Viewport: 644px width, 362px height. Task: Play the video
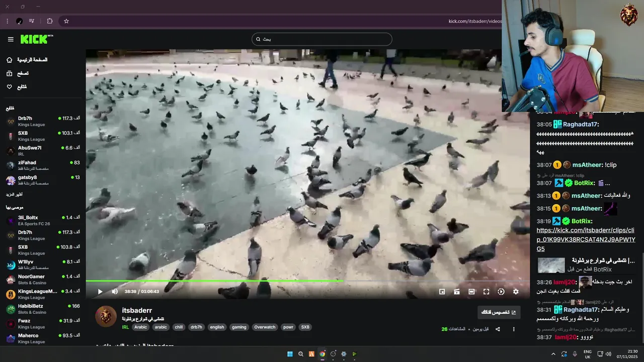[100, 292]
